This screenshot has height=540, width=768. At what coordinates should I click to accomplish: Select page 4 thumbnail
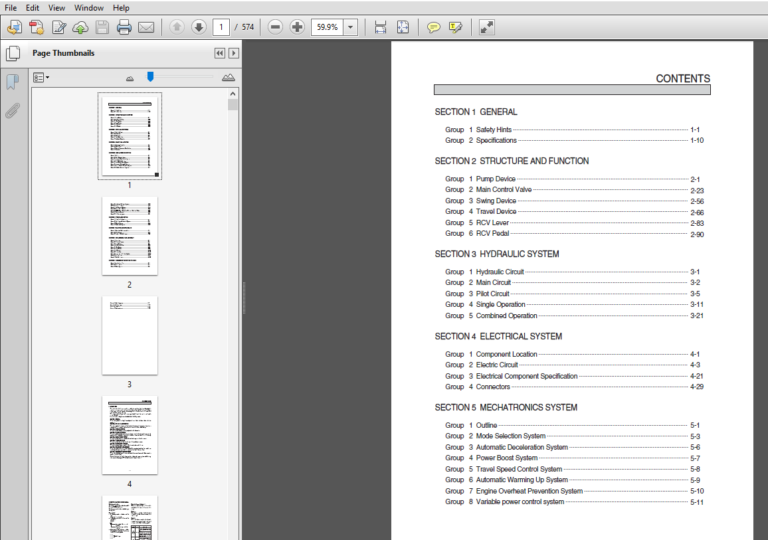pyautogui.click(x=130, y=435)
